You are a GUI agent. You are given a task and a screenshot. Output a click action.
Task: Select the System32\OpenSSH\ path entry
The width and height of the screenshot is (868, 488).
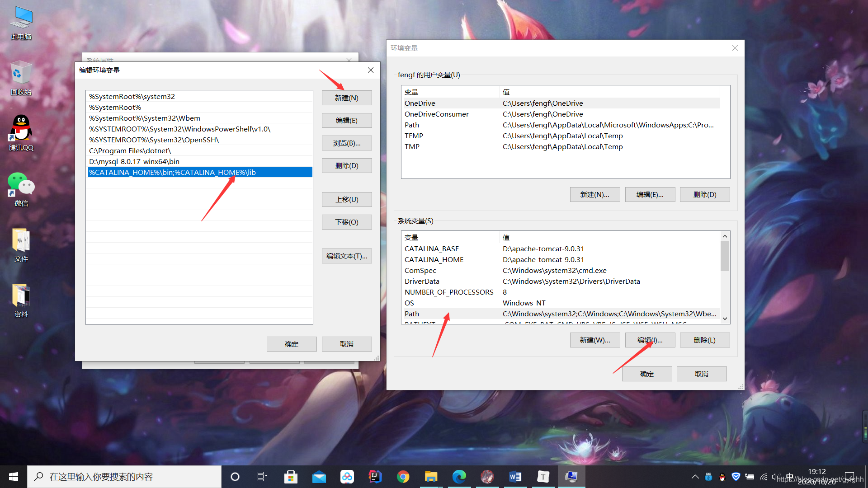199,140
